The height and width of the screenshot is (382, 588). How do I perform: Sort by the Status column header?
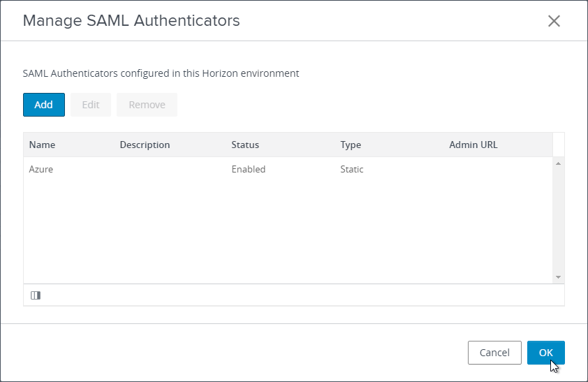click(245, 145)
